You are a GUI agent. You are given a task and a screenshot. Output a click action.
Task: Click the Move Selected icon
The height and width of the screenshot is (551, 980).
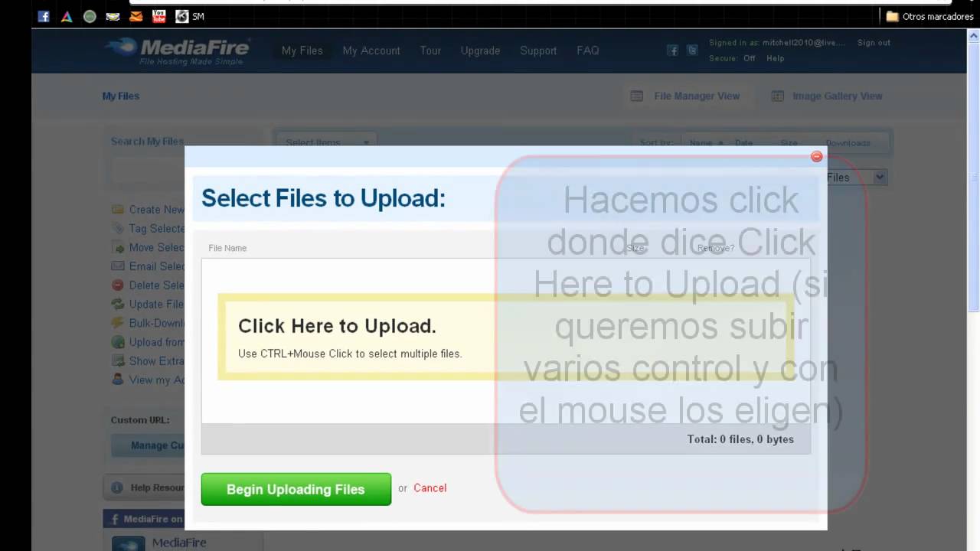(118, 247)
